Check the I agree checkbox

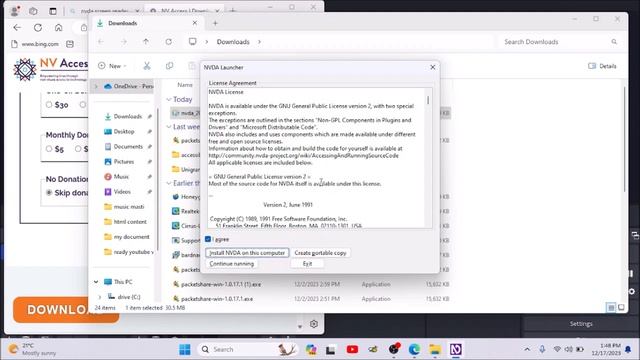tap(208, 239)
